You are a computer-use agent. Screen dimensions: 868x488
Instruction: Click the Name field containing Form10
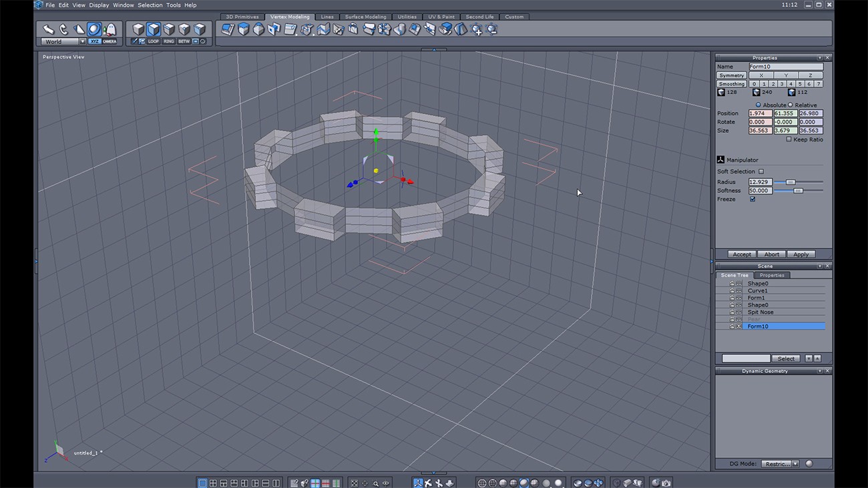(786, 67)
